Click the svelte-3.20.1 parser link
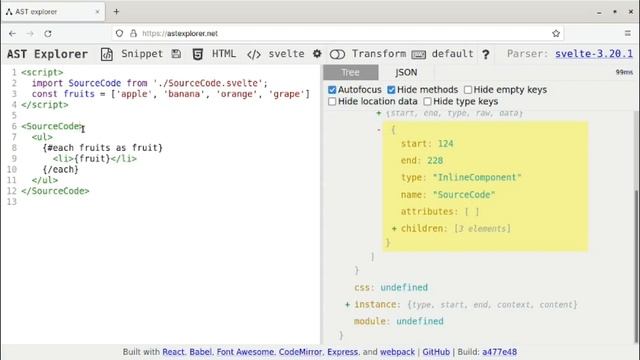 [x=594, y=54]
